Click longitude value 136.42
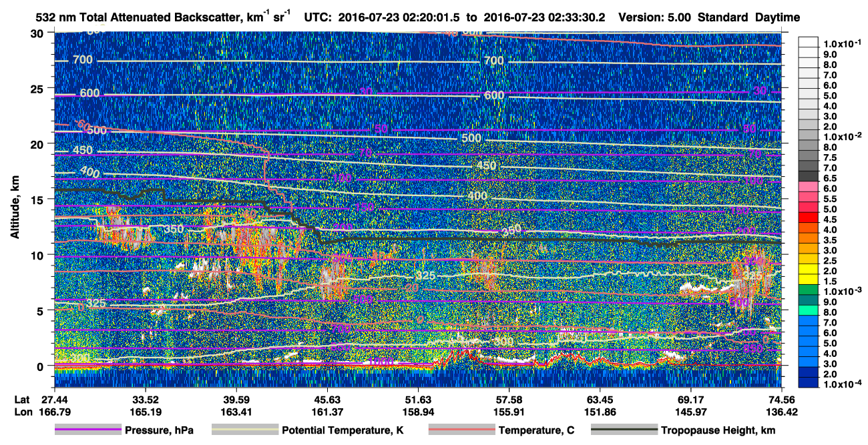The image size is (868, 445). pyautogui.click(x=781, y=411)
